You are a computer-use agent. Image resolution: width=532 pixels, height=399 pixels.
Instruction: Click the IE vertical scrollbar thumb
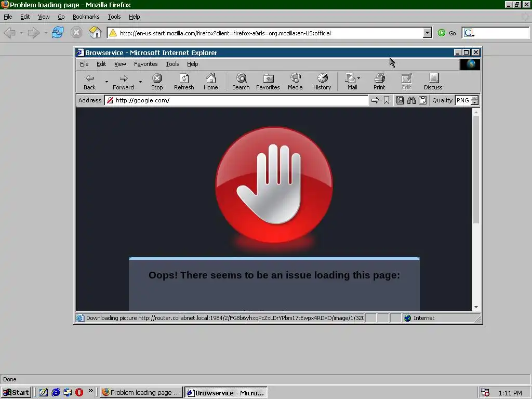tap(476, 170)
